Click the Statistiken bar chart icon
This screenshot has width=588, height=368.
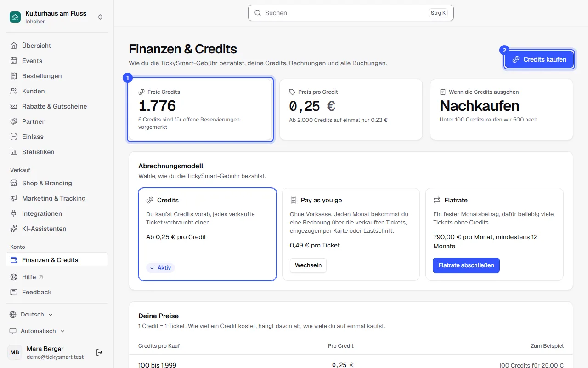click(14, 152)
